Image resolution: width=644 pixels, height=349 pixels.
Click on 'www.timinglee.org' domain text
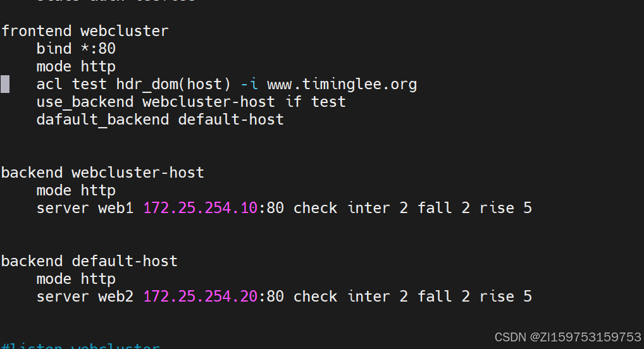pyautogui.click(x=342, y=85)
